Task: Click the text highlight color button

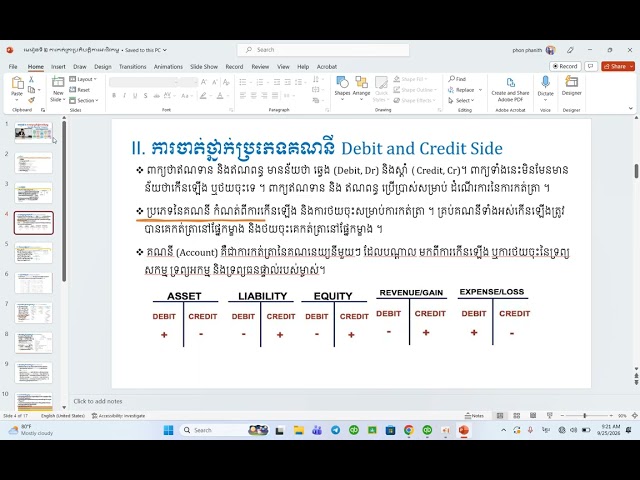Action: pos(203,96)
